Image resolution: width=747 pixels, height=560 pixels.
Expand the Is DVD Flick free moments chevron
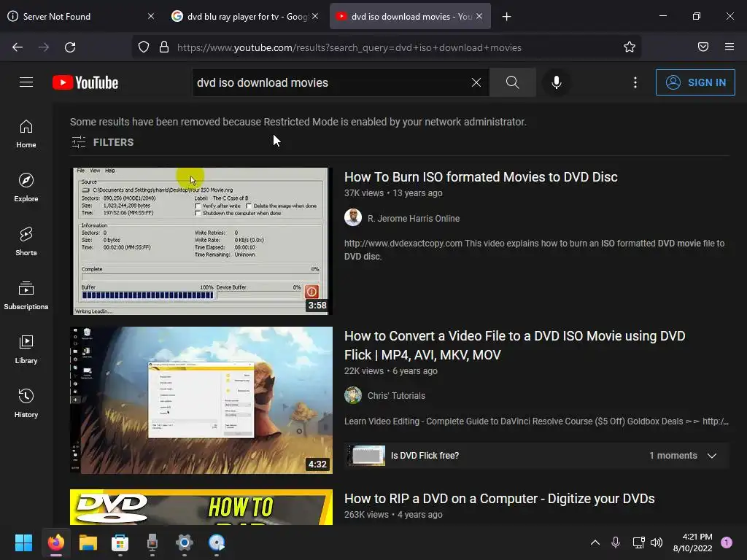[x=712, y=456]
